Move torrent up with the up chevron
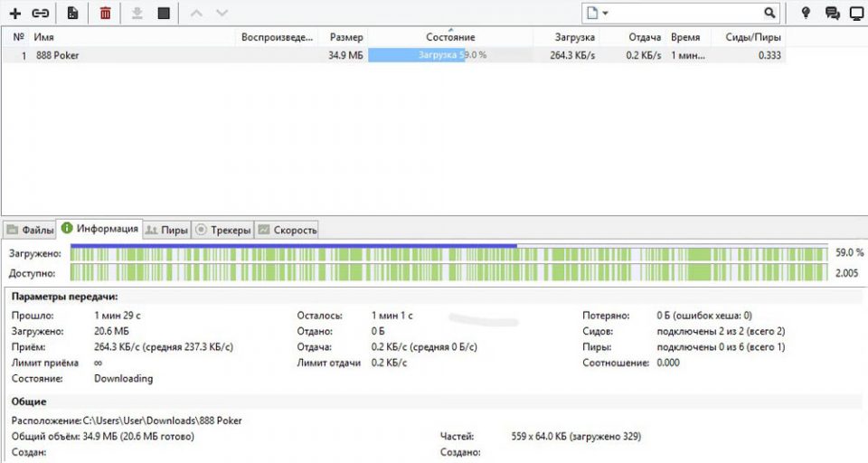The width and height of the screenshot is (868, 463). [x=196, y=13]
